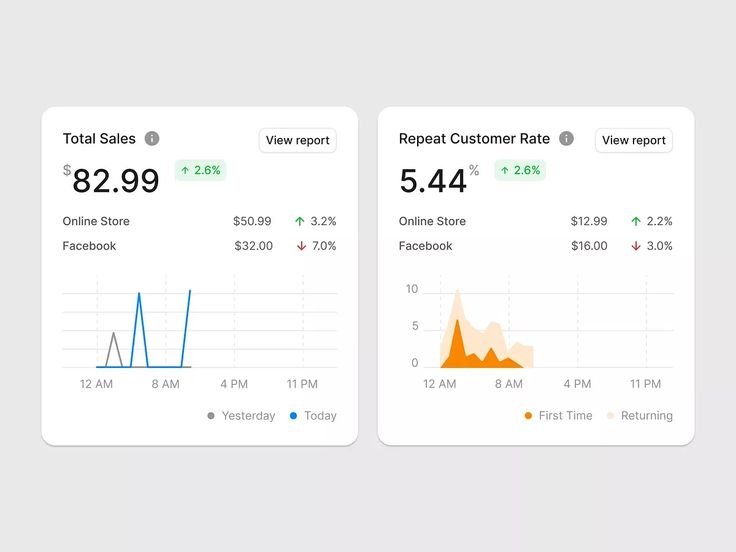The height and width of the screenshot is (552, 736).
Task: Click the info icon beside Total Sales
Action: (152, 139)
